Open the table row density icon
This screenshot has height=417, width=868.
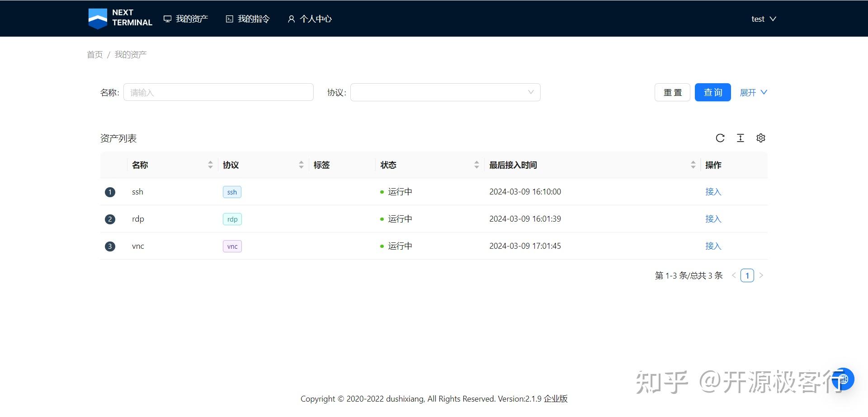740,138
